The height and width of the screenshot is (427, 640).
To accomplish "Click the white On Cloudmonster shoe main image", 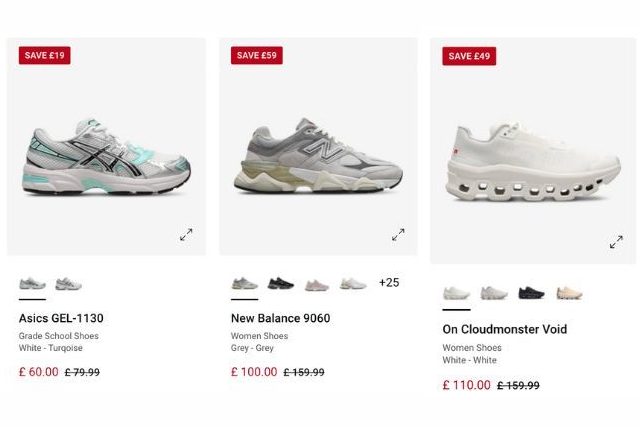I will (x=533, y=161).
